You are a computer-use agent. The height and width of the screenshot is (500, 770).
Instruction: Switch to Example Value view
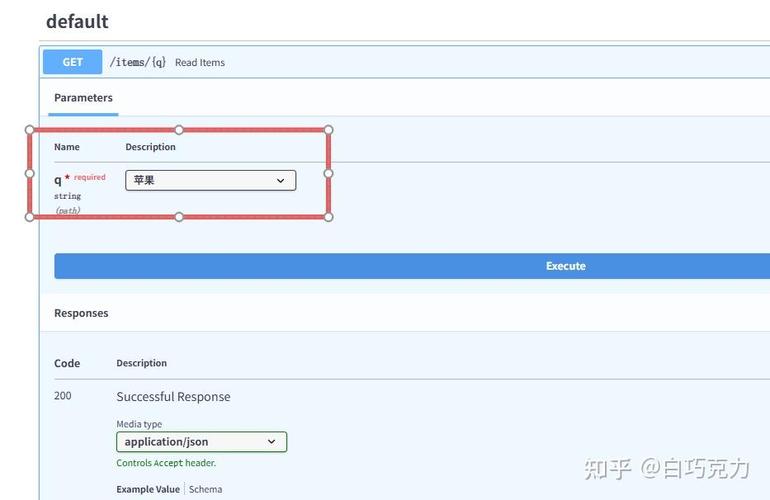[x=148, y=489]
